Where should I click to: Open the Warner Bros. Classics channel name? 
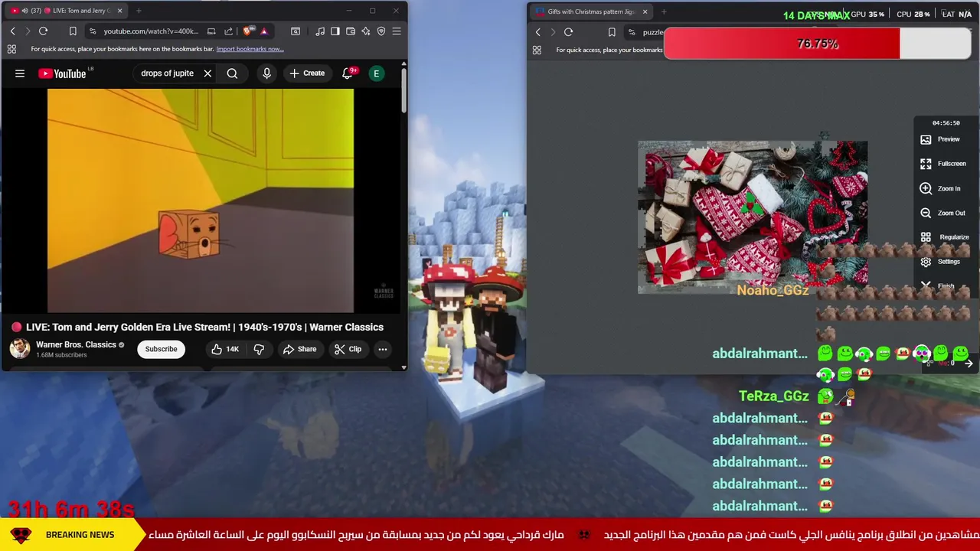click(x=76, y=344)
